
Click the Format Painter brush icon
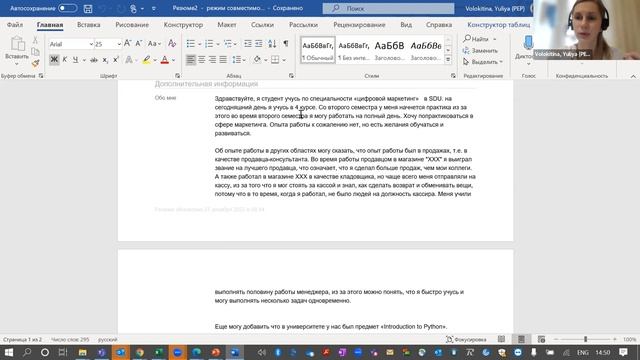tap(36, 63)
